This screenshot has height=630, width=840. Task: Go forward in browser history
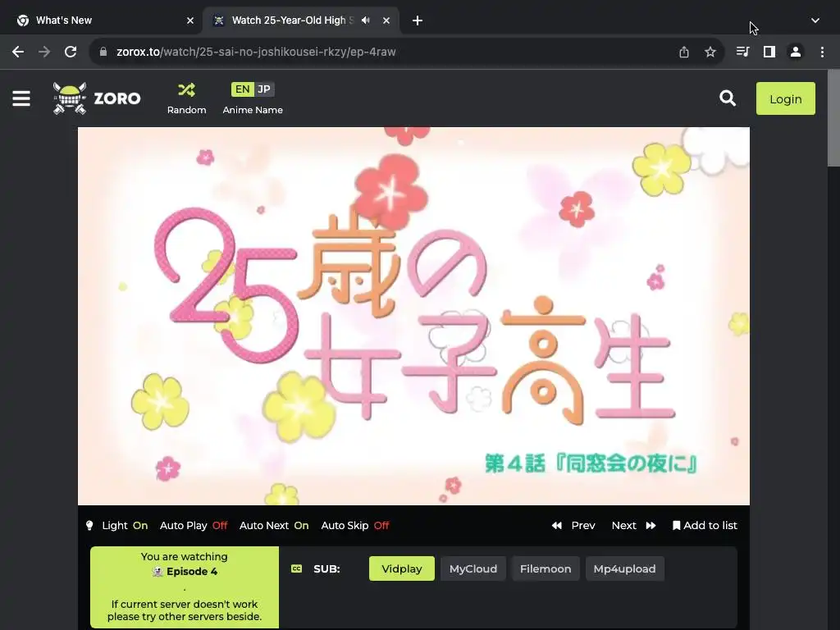click(44, 52)
